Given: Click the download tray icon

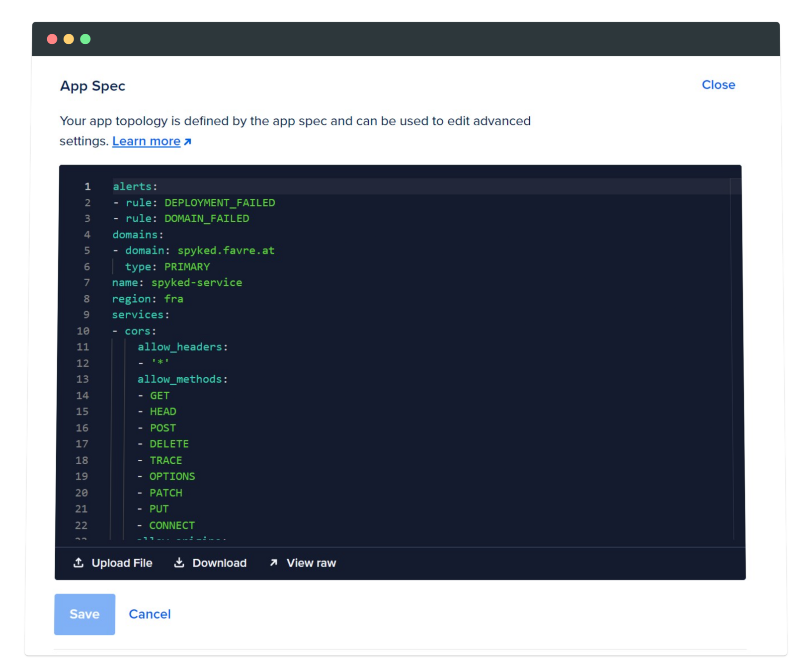Looking at the screenshot, I should point(179,563).
